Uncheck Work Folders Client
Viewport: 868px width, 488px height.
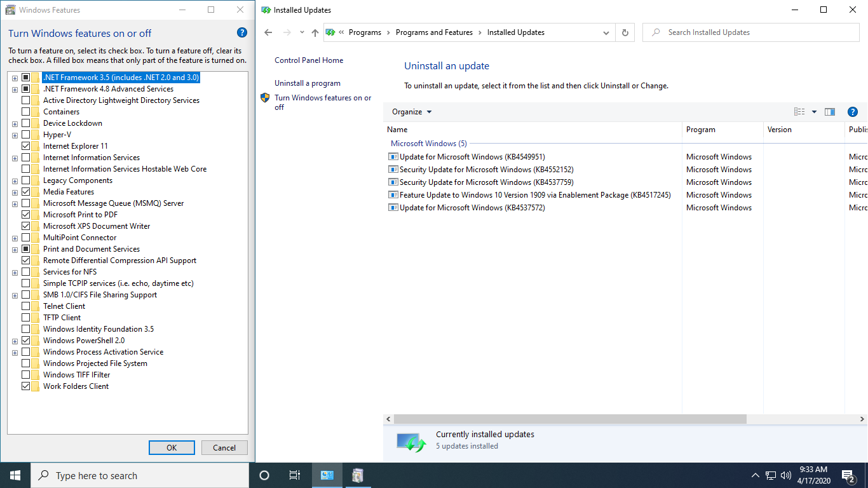(x=26, y=386)
